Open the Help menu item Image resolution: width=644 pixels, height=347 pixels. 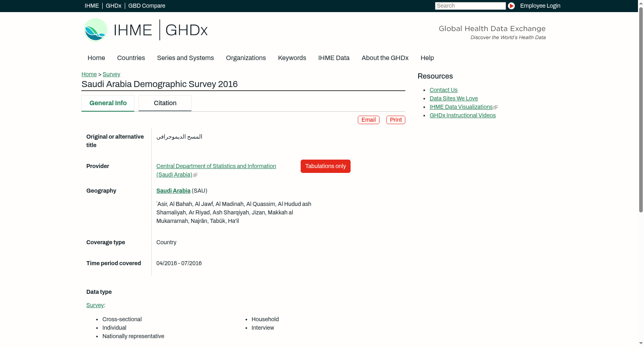point(427,58)
